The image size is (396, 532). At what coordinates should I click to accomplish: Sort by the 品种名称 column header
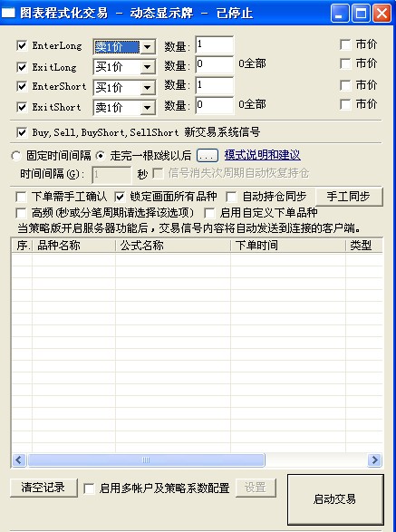coord(73,246)
